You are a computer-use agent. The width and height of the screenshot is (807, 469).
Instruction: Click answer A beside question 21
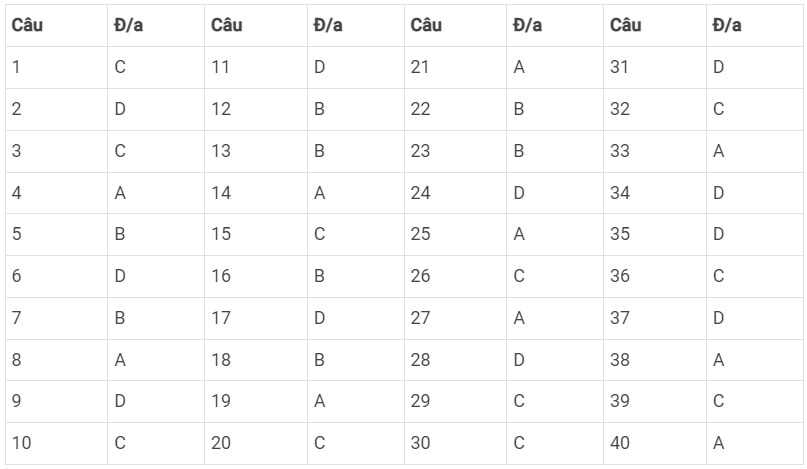[x=555, y=67]
